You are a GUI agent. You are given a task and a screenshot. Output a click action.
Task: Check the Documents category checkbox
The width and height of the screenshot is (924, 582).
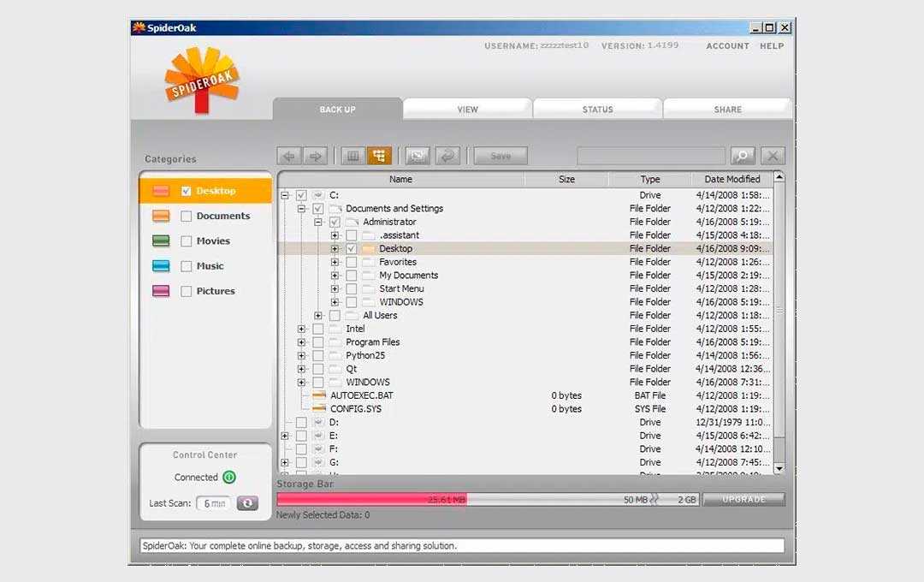pos(187,216)
